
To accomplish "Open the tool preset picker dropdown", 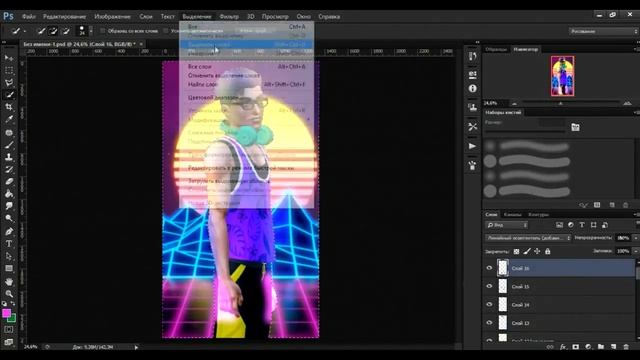I will [24, 31].
